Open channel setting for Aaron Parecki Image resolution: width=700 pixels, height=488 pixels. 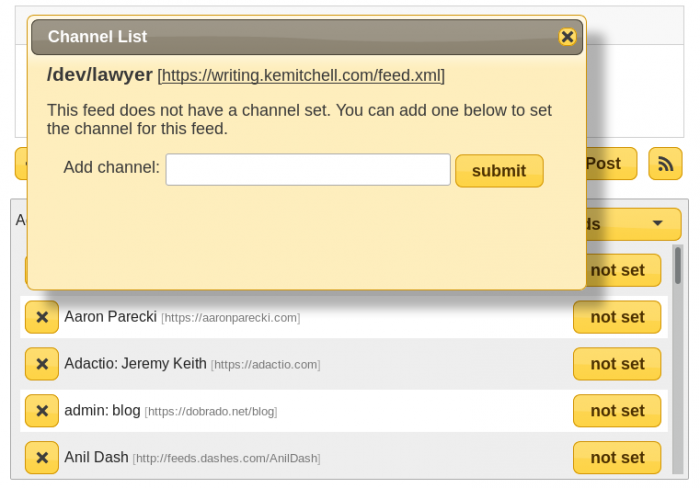tap(617, 317)
